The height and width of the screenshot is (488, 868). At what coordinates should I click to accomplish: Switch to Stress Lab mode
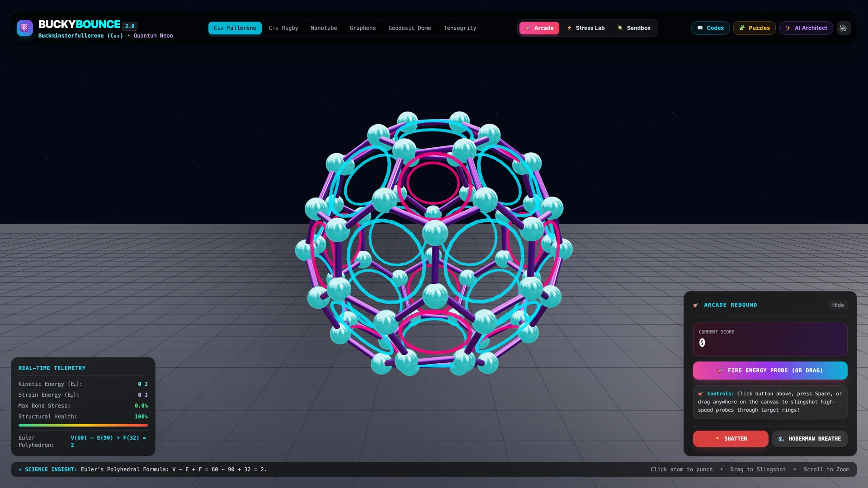[585, 28]
